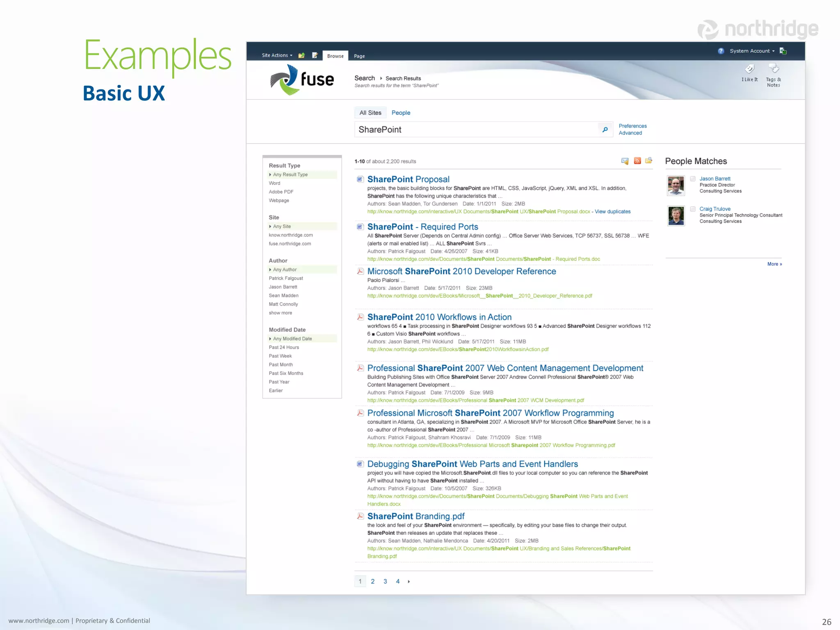
Task: Tick the checkbox beside Craig Trulove
Action: [693, 209]
